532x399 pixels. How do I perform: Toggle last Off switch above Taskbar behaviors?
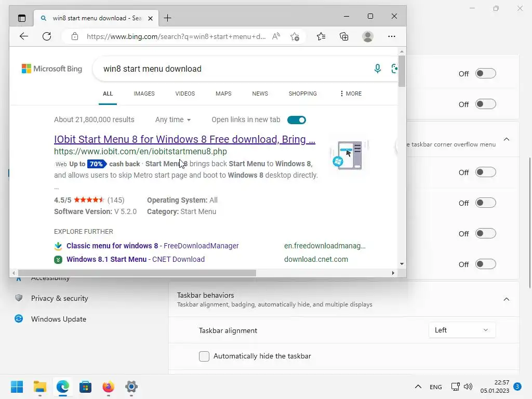tap(486, 264)
